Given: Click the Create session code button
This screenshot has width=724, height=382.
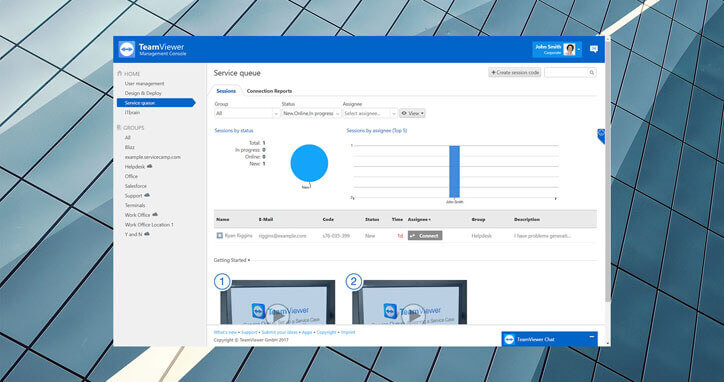Looking at the screenshot, I should point(514,73).
